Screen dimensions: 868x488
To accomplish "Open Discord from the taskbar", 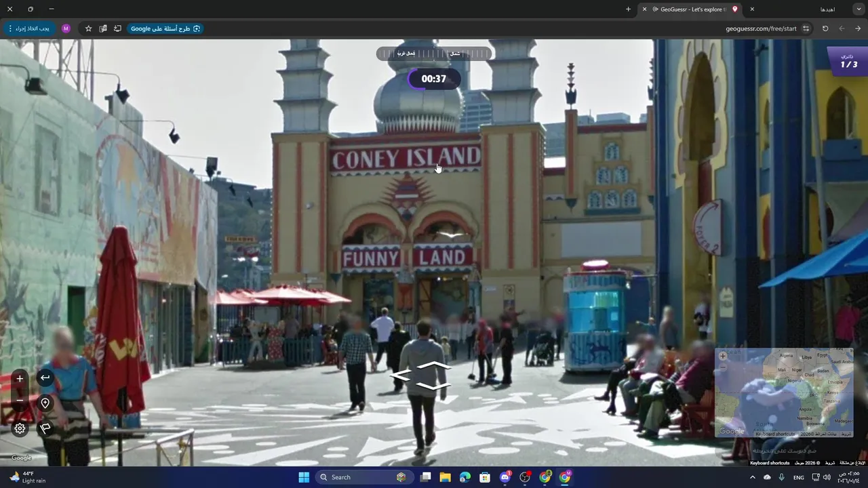I will coord(505,477).
